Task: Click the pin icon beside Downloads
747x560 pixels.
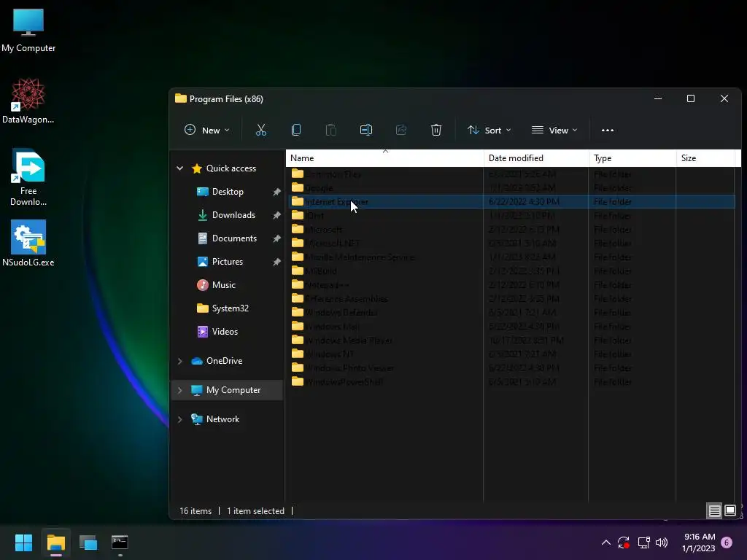Action: click(276, 215)
